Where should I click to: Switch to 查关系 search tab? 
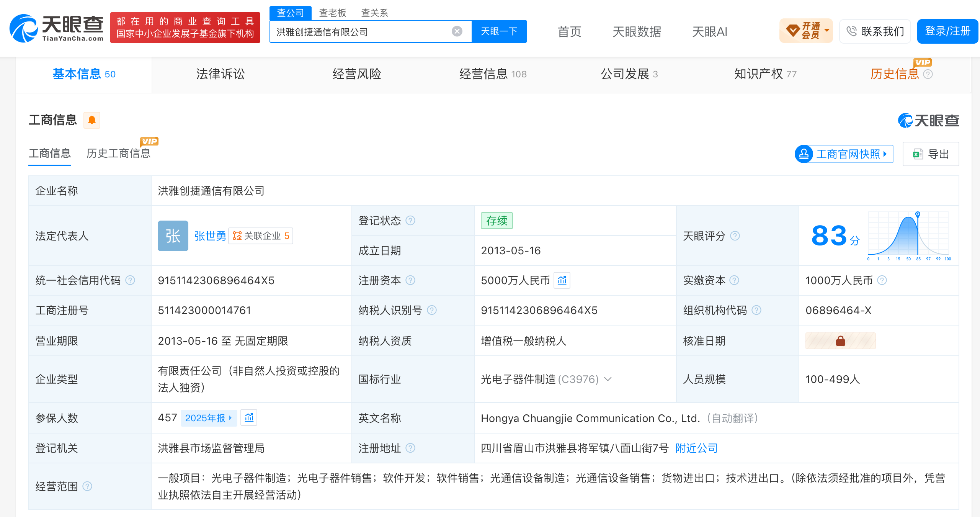[x=375, y=13]
